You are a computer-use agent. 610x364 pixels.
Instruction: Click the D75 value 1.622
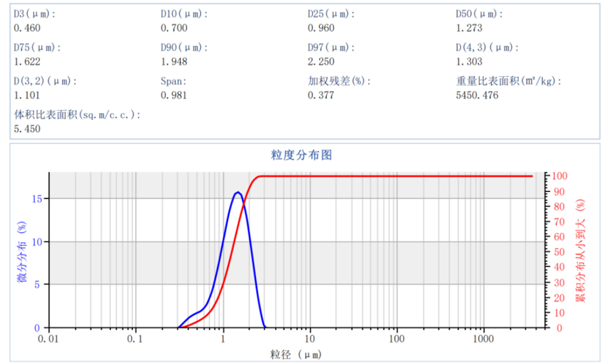[x=27, y=62]
